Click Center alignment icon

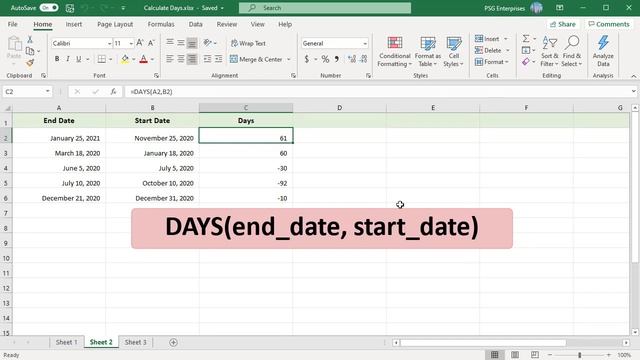[x=181, y=59]
